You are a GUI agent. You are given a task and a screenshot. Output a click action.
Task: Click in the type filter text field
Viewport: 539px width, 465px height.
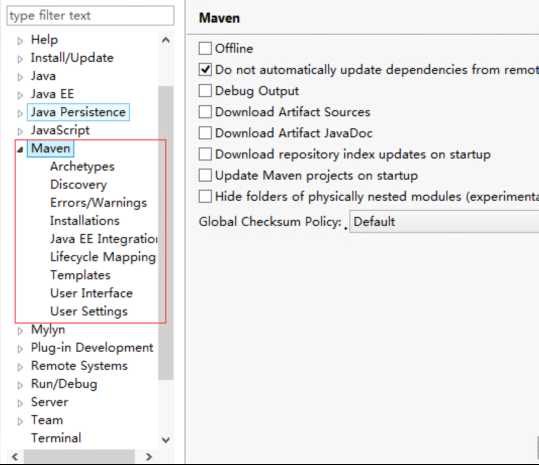click(x=90, y=16)
